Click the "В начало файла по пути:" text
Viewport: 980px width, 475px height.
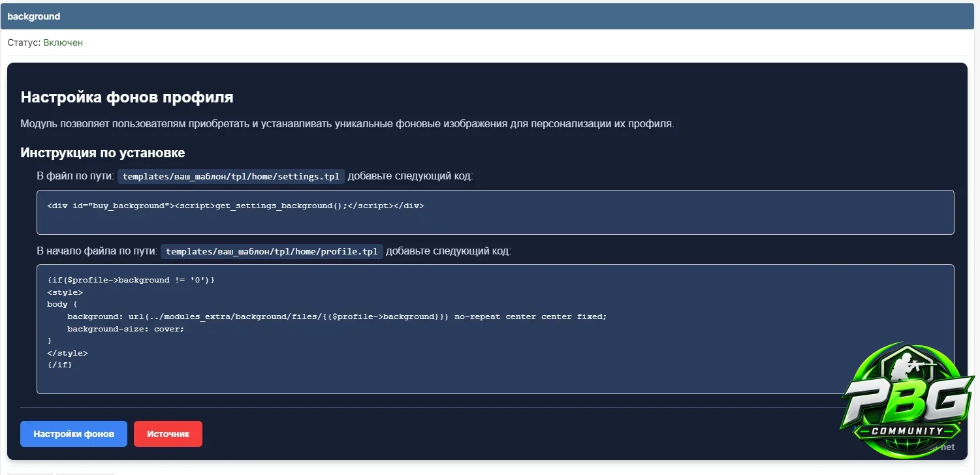(97, 251)
